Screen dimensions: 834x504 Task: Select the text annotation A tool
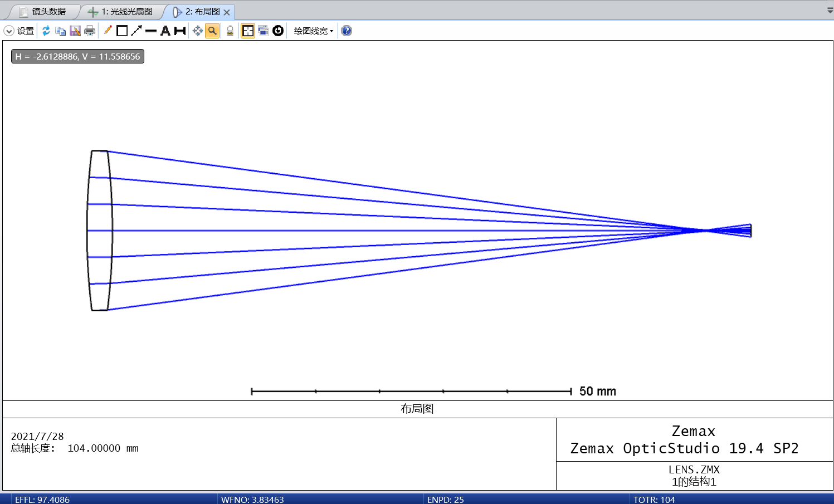pyautogui.click(x=165, y=31)
